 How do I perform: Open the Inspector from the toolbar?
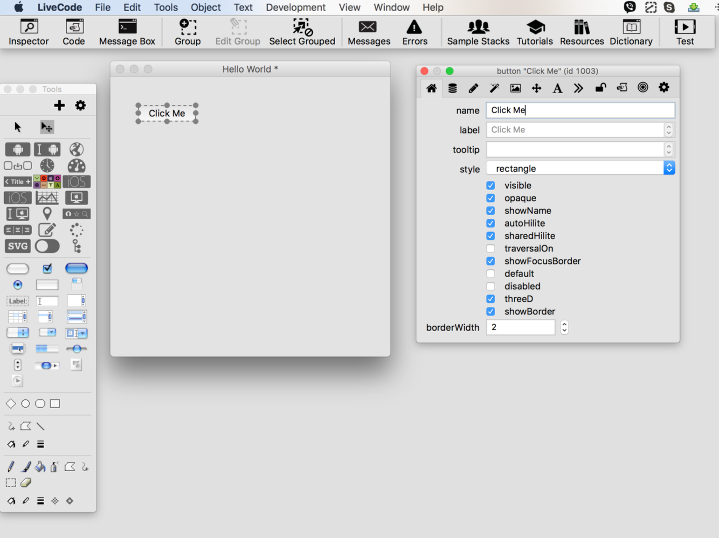pyautogui.click(x=28, y=32)
